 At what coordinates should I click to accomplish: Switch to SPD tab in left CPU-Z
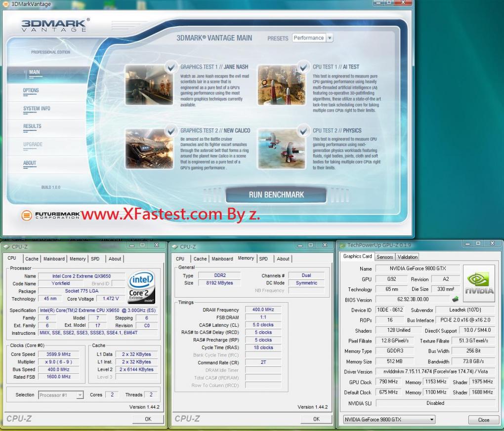[x=95, y=259]
